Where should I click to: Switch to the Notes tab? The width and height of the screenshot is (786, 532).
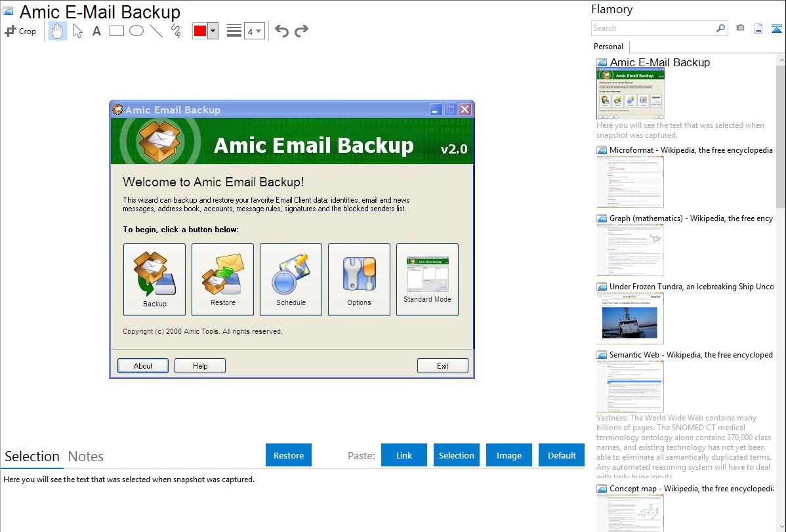click(86, 457)
